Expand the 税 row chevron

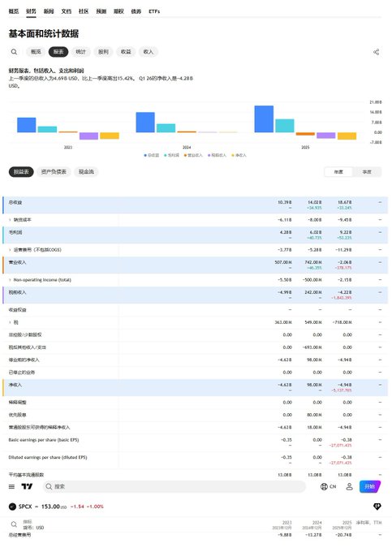tap(10, 322)
